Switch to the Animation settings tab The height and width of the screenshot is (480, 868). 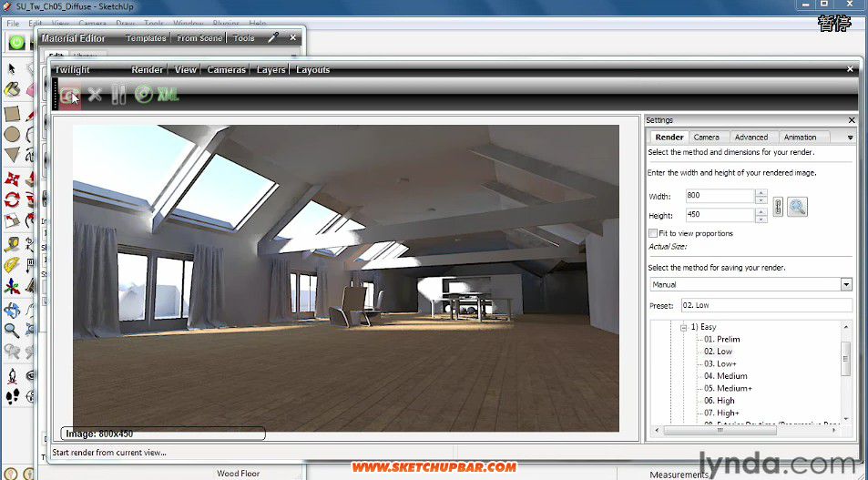tap(800, 138)
